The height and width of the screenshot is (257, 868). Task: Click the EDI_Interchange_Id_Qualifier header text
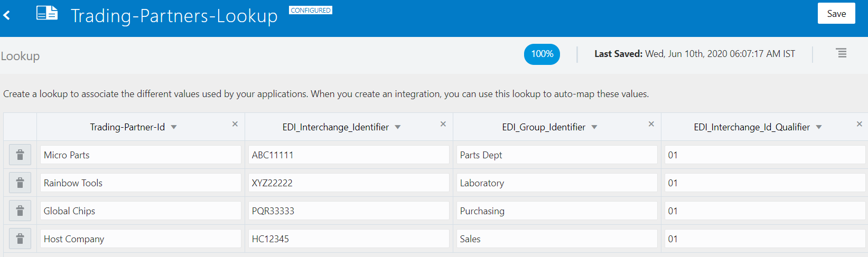[752, 127]
